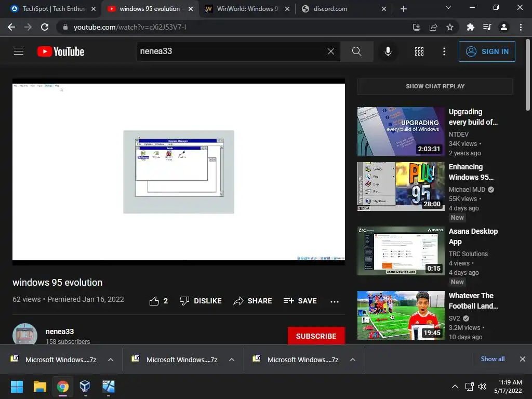Screen dimensions: 532x399
Task: Open the YouTube apps grid icon
Action: click(419, 51)
